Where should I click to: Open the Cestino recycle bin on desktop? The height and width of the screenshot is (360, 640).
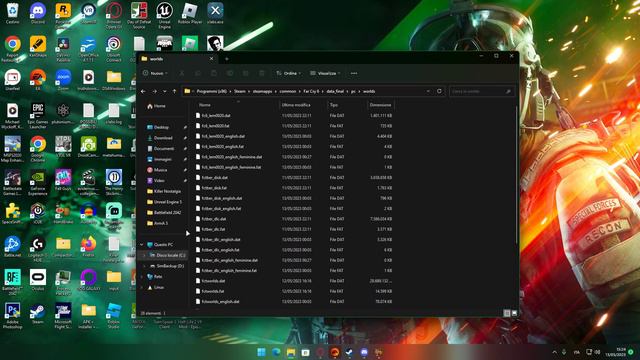13,13
